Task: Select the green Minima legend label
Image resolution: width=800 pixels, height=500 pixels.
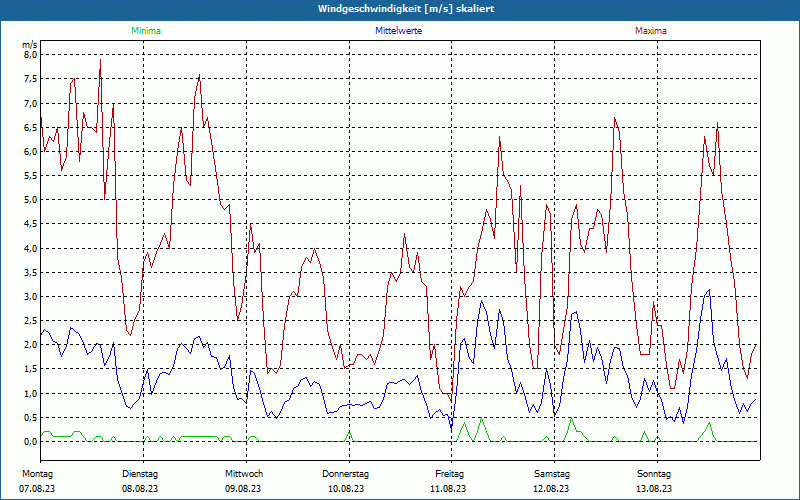Action: point(146,31)
